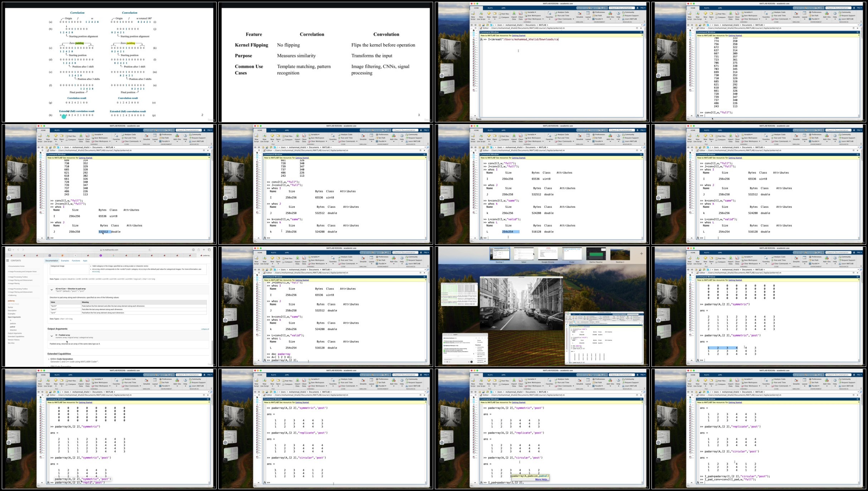Open 'Output Arguments' in the documentation contents sidebar
Image resolution: width=868 pixels, height=491 pixels.
coord(15,333)
